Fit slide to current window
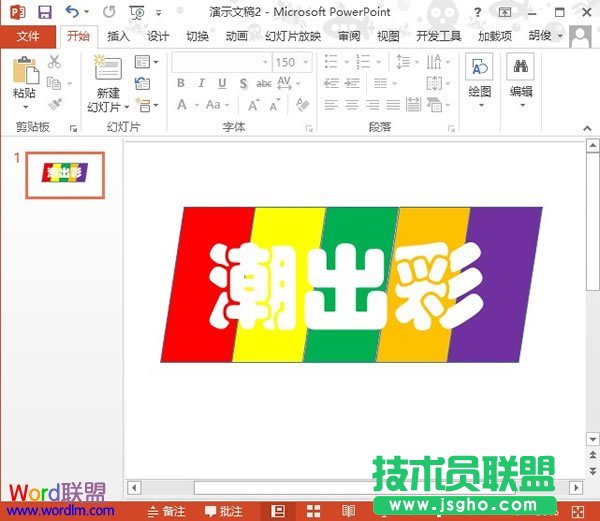This screenshot has width=600, height=521. (x=577, y=511)
